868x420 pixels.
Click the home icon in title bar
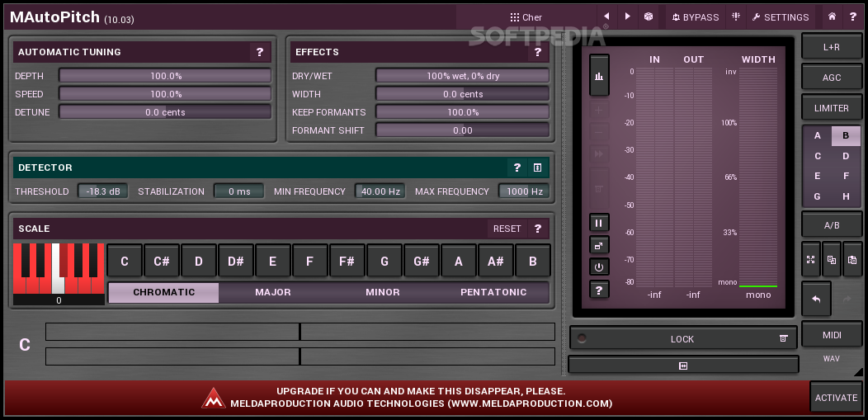pos(832,17)
